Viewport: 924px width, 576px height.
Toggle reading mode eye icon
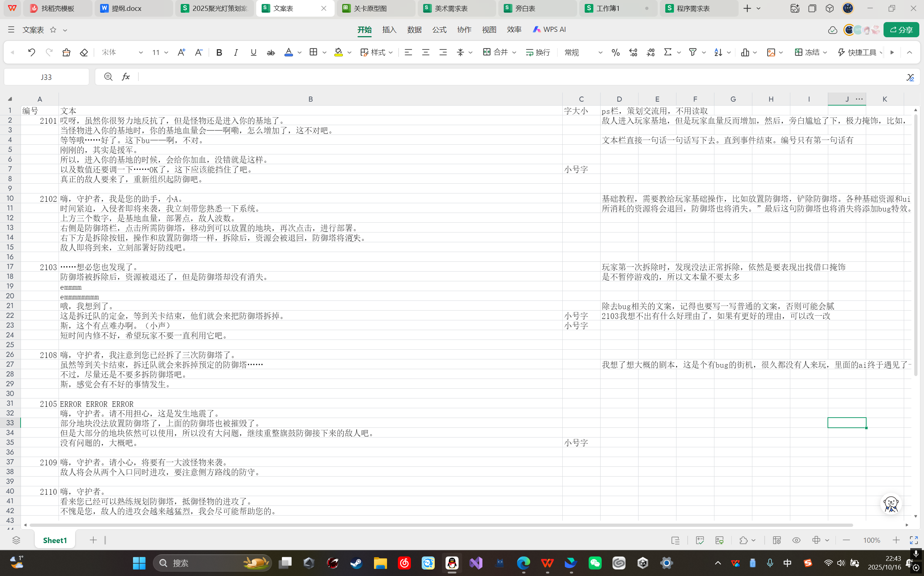point(796,540)
